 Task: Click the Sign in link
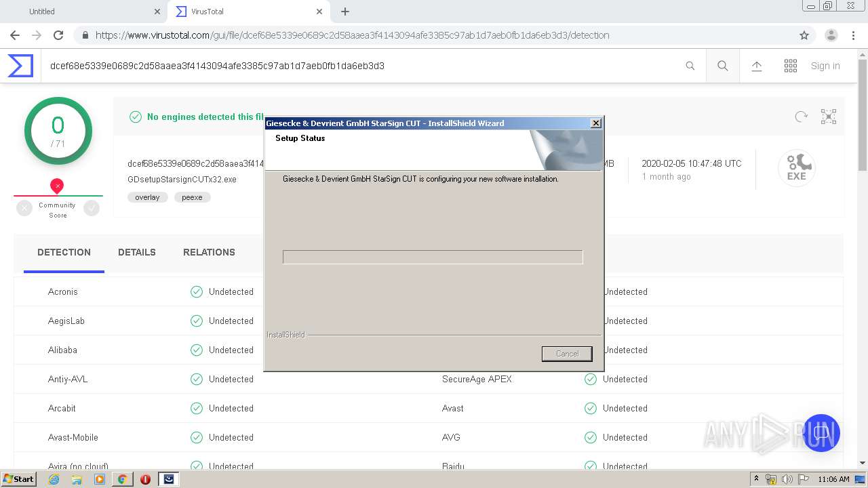coord(825,66)
